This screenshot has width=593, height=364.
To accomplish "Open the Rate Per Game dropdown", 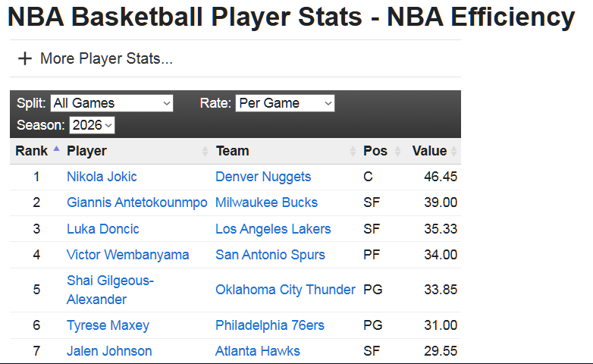I will click(285, 103).
